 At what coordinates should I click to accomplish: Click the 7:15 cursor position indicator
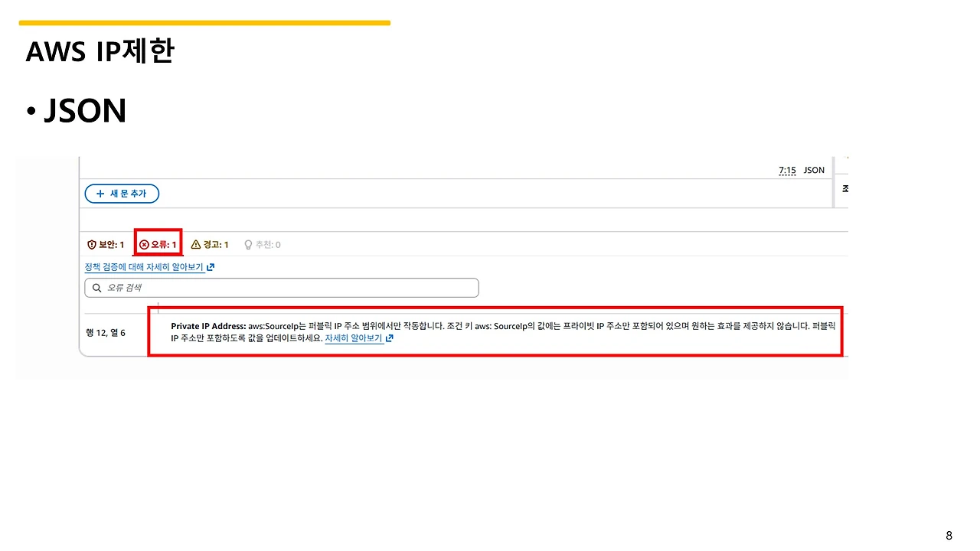click(787, 170)
